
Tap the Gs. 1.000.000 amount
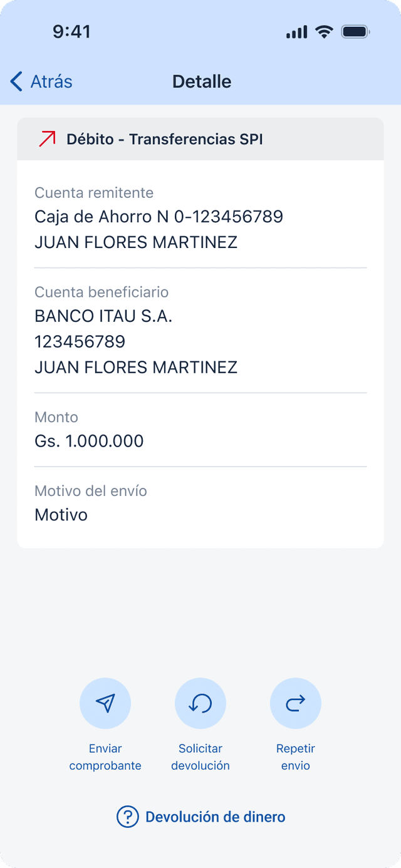[89, 441]
